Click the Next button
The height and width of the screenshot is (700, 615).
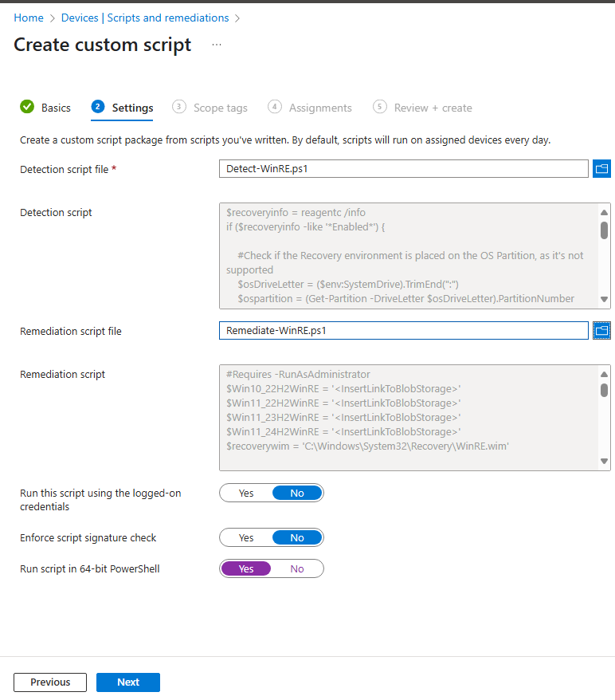pyautogui.click(x=128, y=682)
